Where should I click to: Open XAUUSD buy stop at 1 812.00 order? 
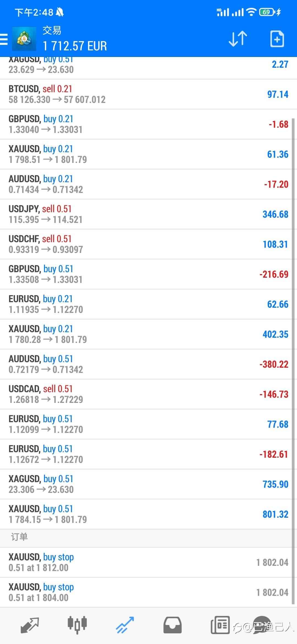[148, 562]
